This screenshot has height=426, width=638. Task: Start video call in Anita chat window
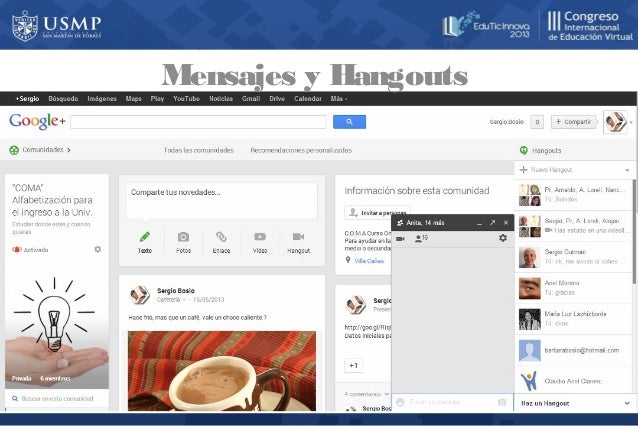point(400,238)
